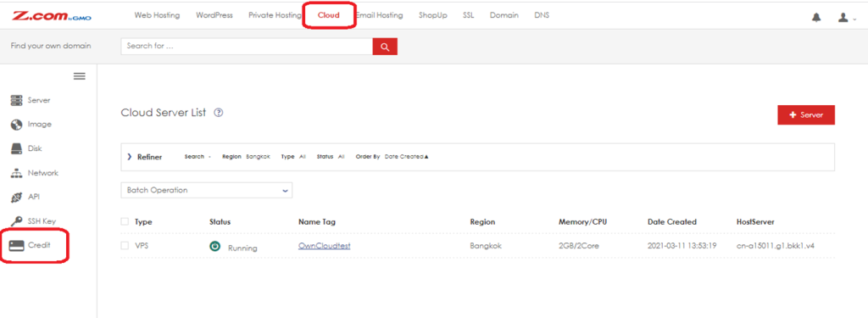Screen dimensions: 868x318
Task: Open the Batch Operation dropdown
Action: coord(207,190)
